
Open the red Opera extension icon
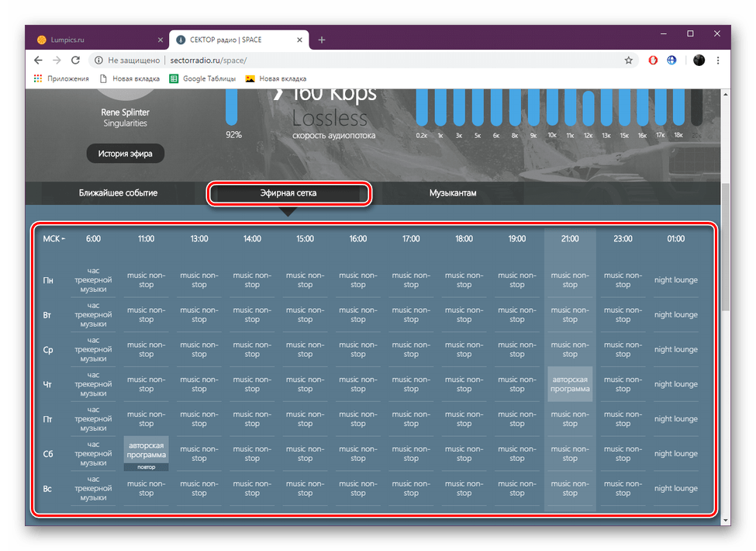coord(653,61)
